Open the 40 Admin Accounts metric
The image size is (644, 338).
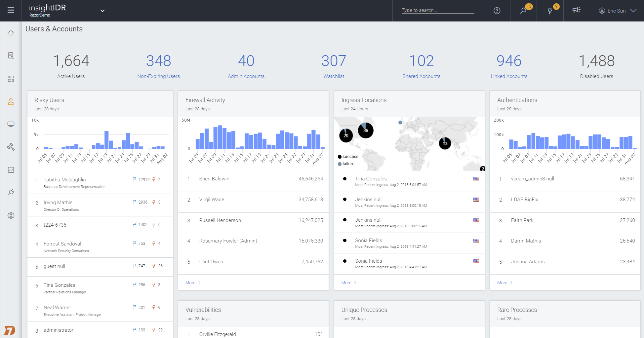[x=246, y=66]
